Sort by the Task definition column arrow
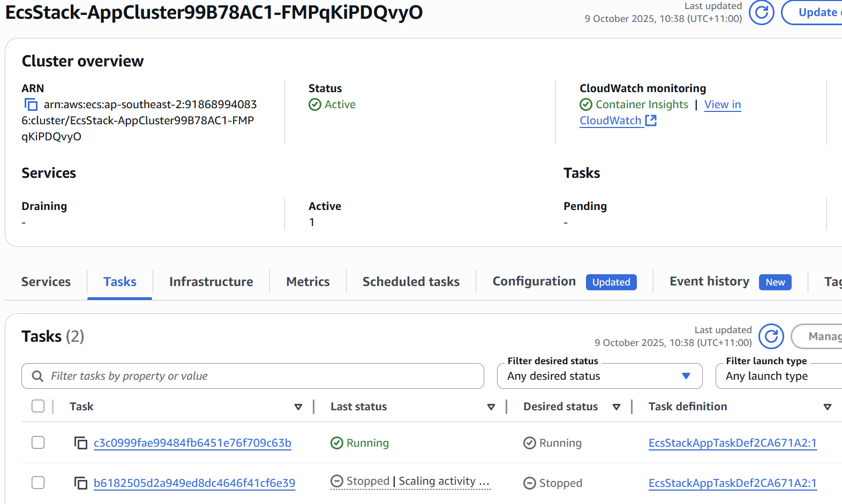The width and height of the screenshot is (842, 504). click(827, 407)
